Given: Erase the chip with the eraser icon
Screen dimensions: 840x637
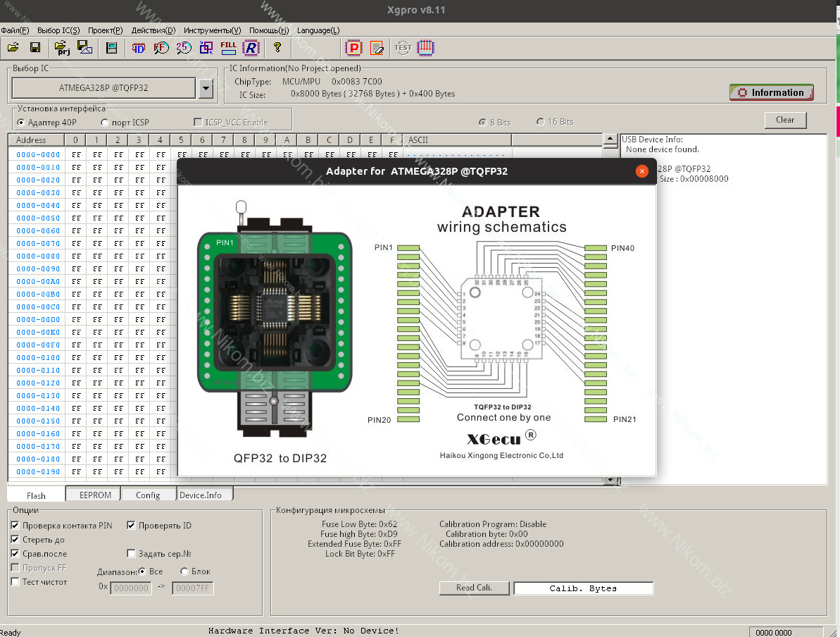Looking at the screenshot, I should pyautogui.click(x=377, y=48).
